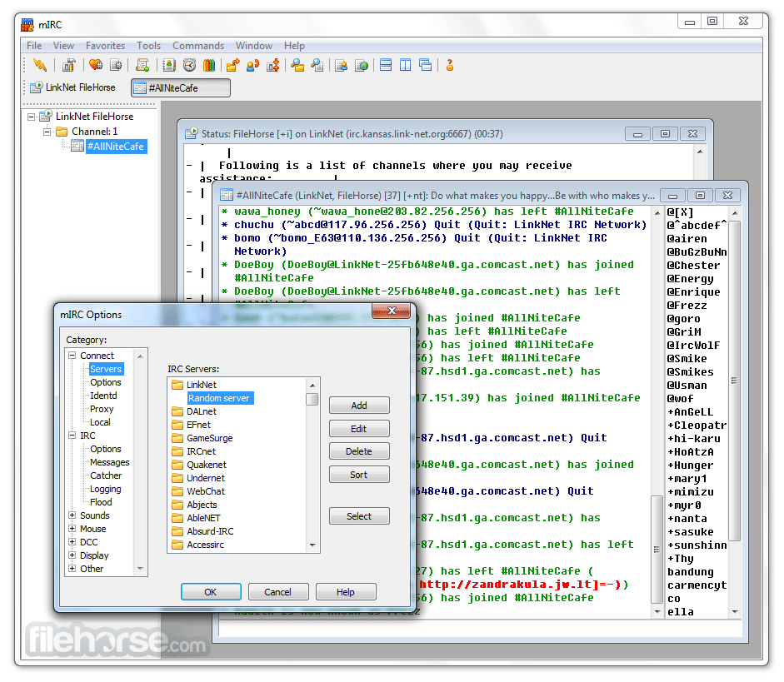
Task: Expand the DCC category
Action: pyautogui.click(x=72, y=542)
